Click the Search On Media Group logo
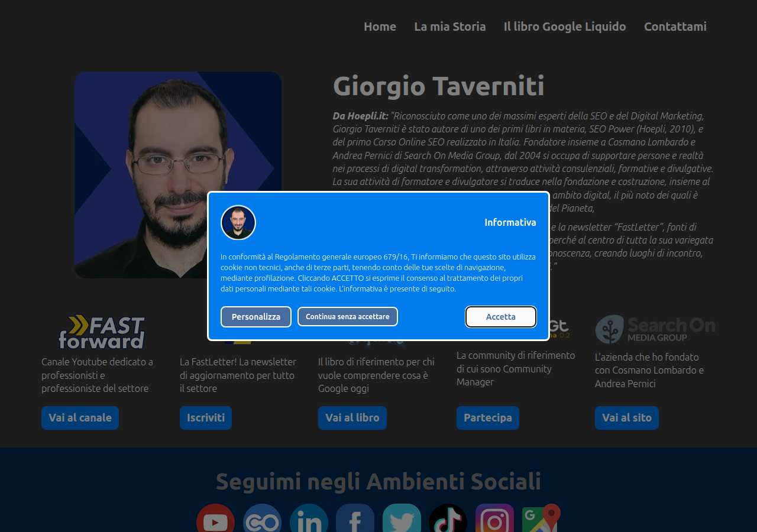 (655, 329)
